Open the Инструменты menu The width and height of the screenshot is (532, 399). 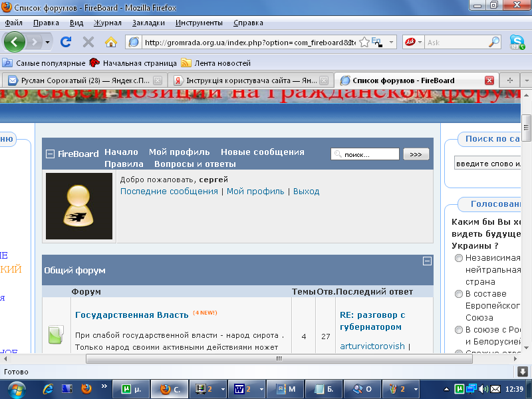click(x=199, y=23)
